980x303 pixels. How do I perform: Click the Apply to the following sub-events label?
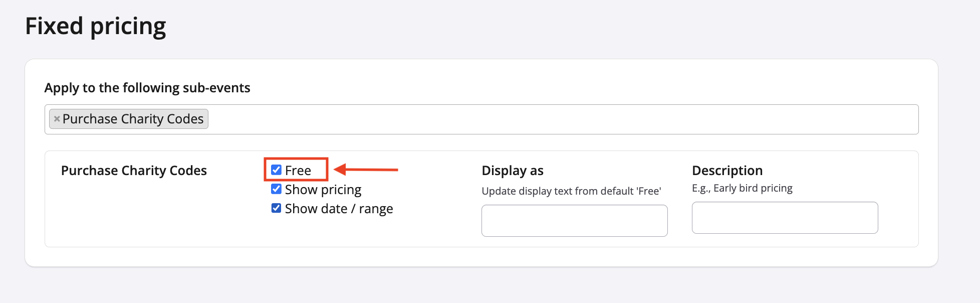click(147, 88)
